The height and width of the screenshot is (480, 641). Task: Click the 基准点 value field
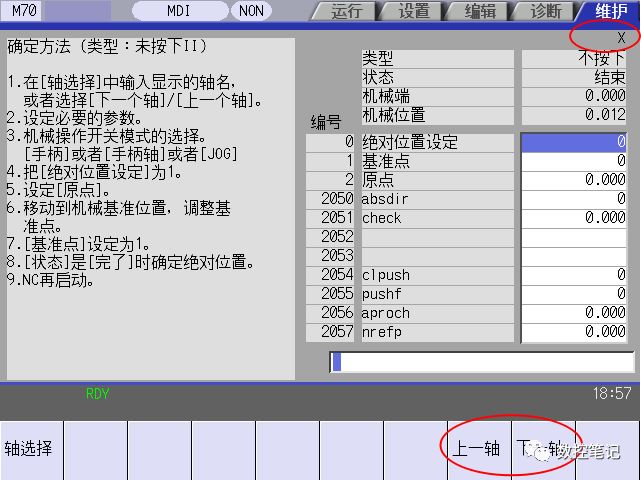(x=575, y=161)
